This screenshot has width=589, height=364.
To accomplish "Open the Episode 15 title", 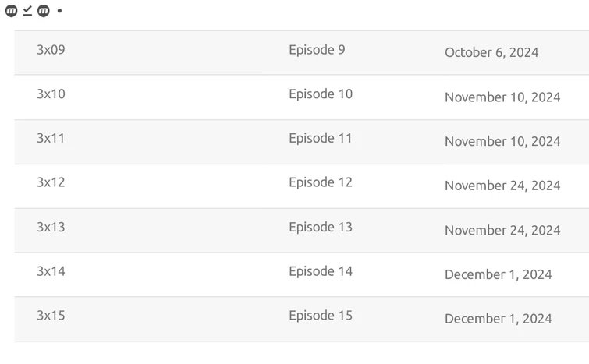I will [x=321, y=316].
